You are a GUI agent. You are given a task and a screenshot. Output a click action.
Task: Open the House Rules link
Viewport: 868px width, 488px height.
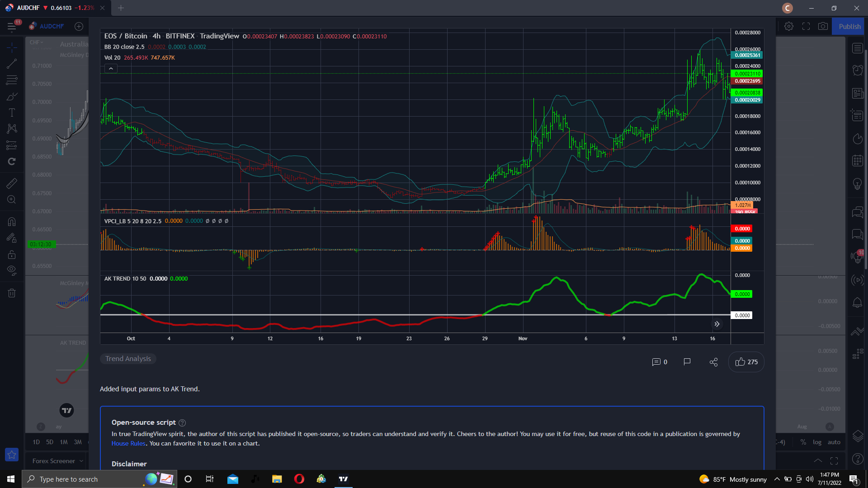128,444
